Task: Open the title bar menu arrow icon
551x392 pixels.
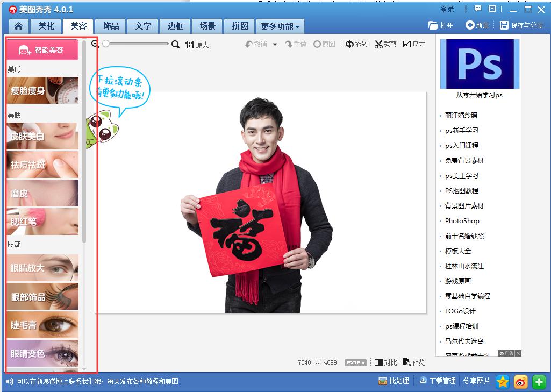Action: point(492,9)
